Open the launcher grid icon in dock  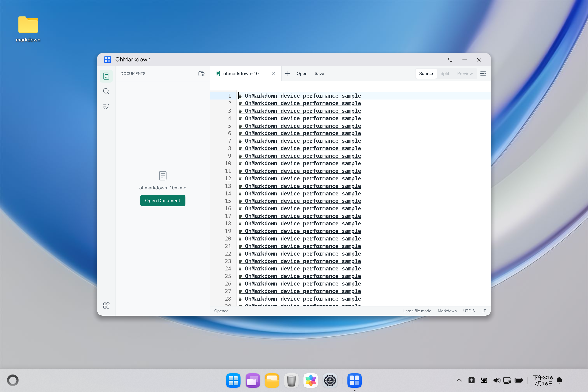click(233, 380)
